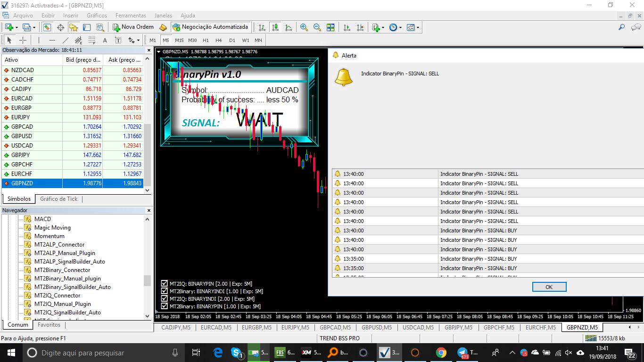
Task: Open the EURCHF,M5 chart tab
Action: tap(540, 327)
